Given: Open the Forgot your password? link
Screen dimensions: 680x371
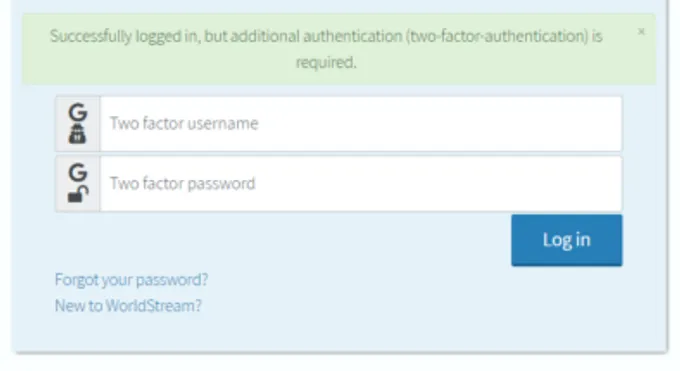Looking at the screenshot, I should tap(131, 279).
